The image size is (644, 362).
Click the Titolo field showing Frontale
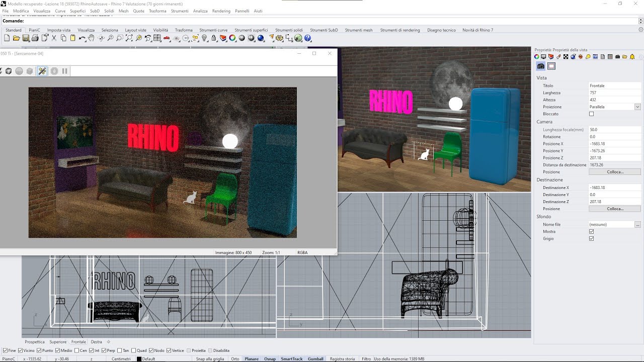615,86
